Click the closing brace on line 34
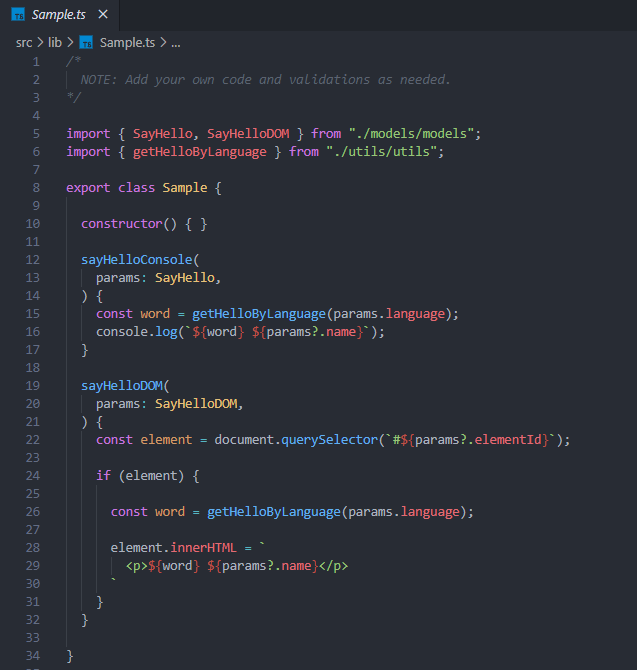This screenshot has width=637, height=670. point(70,656)
